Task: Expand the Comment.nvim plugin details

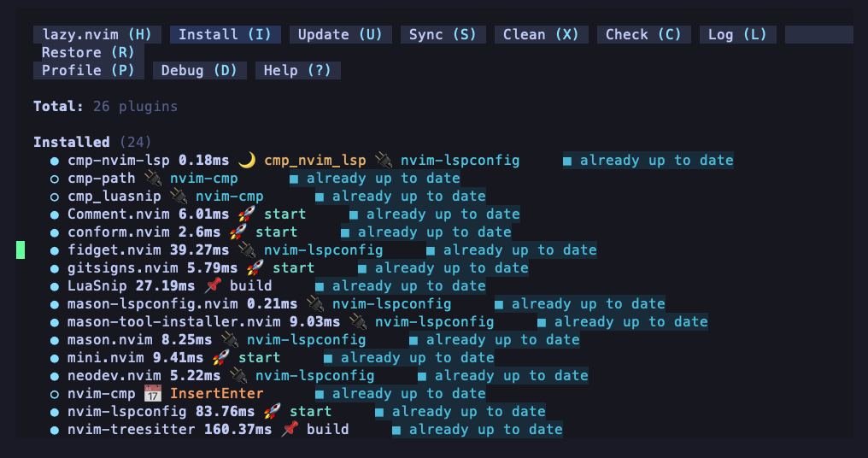Action: coord(119,214)
